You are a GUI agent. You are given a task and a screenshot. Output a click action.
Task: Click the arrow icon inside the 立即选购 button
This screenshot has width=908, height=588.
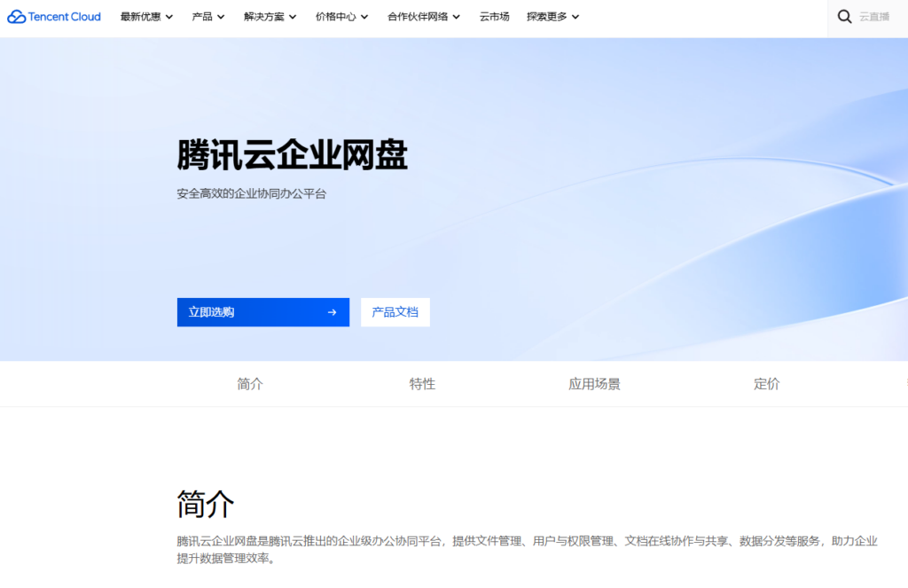point(332,312)
